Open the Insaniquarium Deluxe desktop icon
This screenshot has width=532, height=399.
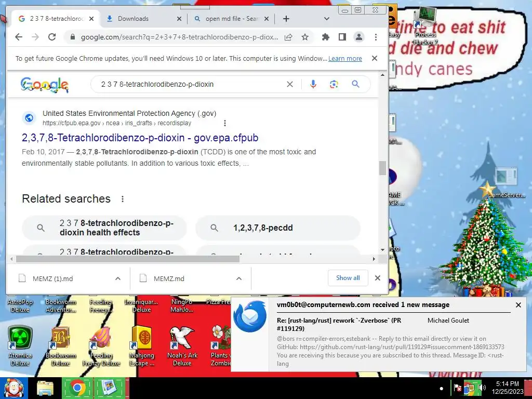pos(141,305)
